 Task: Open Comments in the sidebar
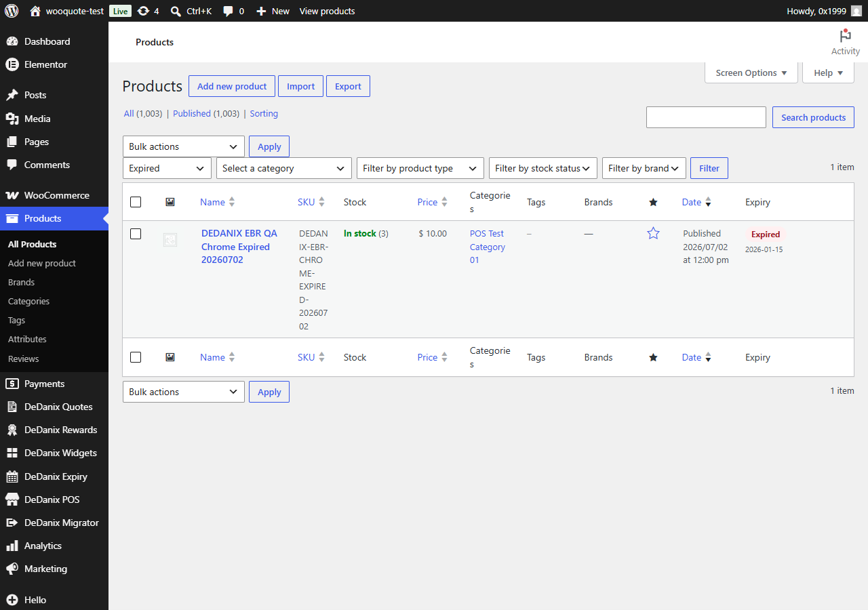(54, 165)
